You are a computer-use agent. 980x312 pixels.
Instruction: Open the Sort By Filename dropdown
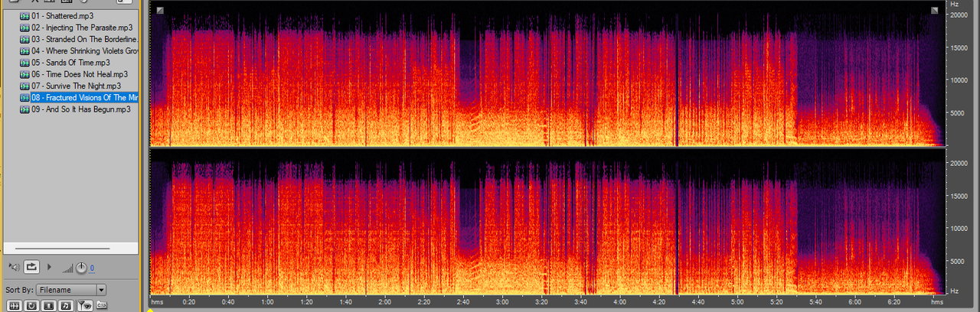[71, 290]
